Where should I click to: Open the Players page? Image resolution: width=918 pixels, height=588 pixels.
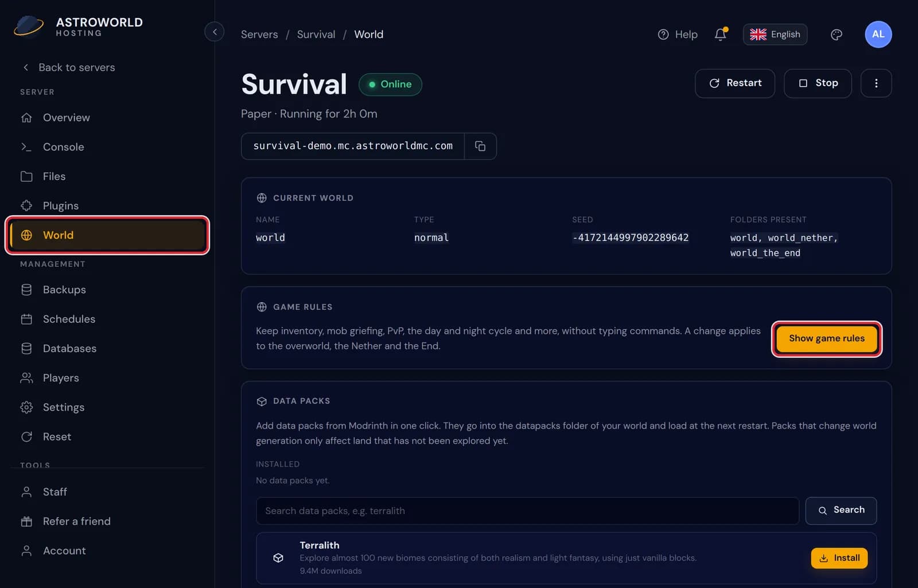(x=107, y=378)
